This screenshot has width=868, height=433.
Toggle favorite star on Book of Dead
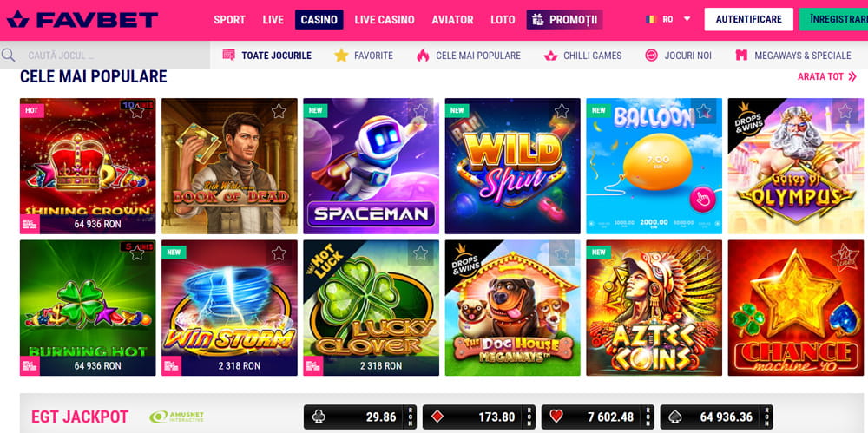tap(279, 111)
